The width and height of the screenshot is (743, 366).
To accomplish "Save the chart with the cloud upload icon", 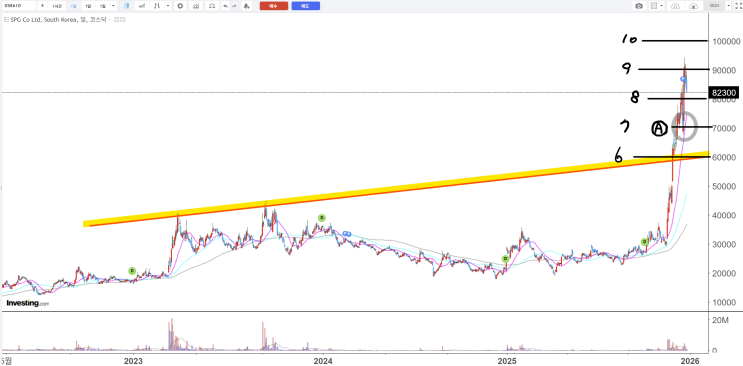I will (694, 6).
